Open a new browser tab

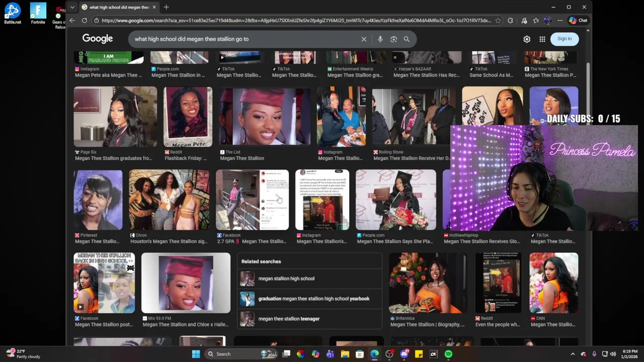[x=166, y=7]
